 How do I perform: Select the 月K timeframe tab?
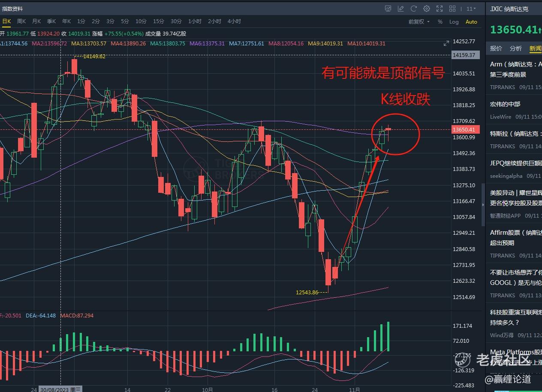pyautogui.click(x=36, y=21)
